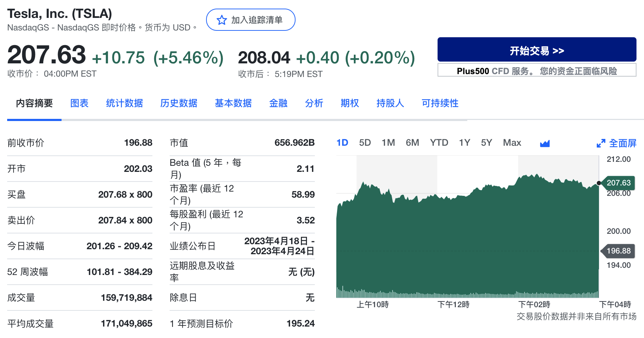644x338 pixels.
Task: Click the 远期股息及收益率 label
Action: coord(202,271)
